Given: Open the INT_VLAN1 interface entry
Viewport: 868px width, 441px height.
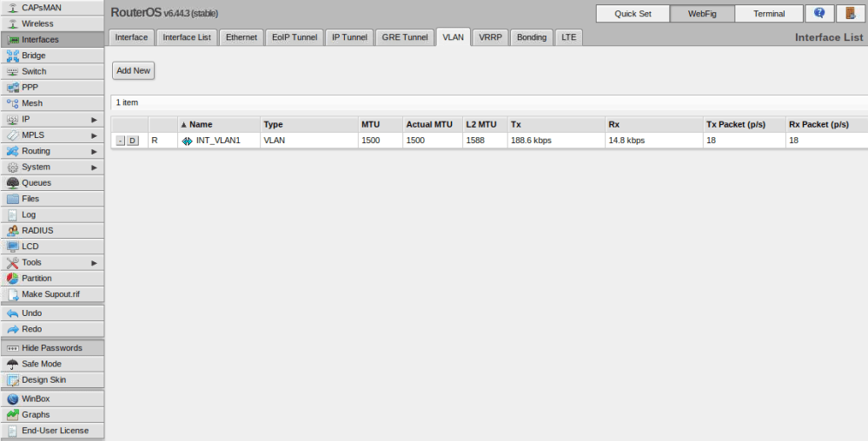Looking at the screenshot, I should (x=218, y=141).
